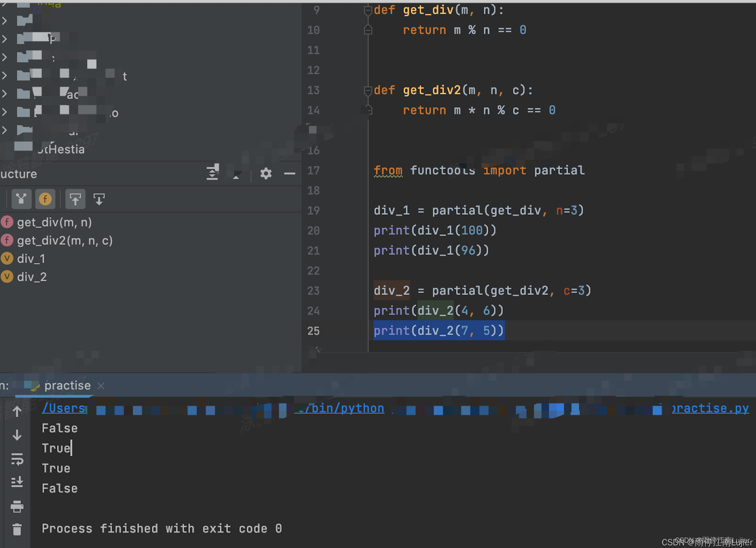
Task: Toggle Show Fields filter button
Action: 45,199
